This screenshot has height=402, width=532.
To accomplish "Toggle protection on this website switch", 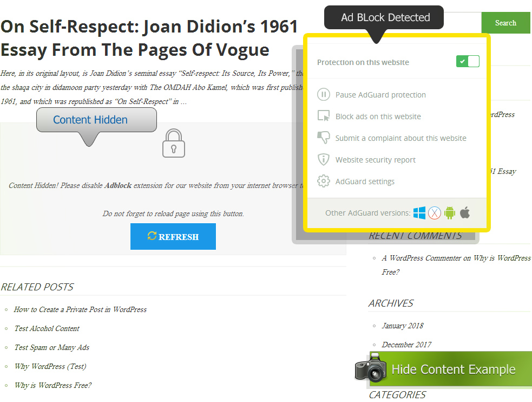I will [x=468, y=62].
